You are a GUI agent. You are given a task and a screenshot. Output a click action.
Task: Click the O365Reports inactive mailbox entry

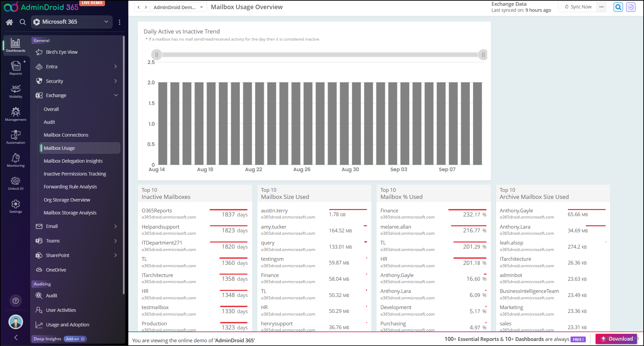(194, 214)
